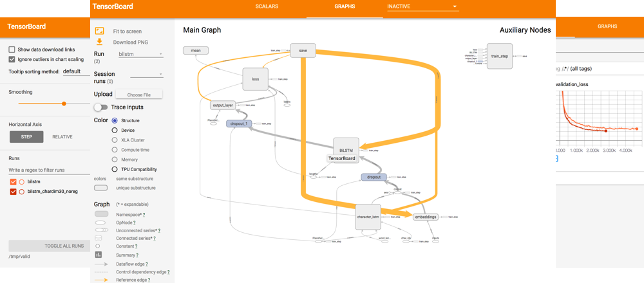The image size is (644, 283).
Task: Select the XLA Cluster radio option
Action: click(x=115, y=140)
